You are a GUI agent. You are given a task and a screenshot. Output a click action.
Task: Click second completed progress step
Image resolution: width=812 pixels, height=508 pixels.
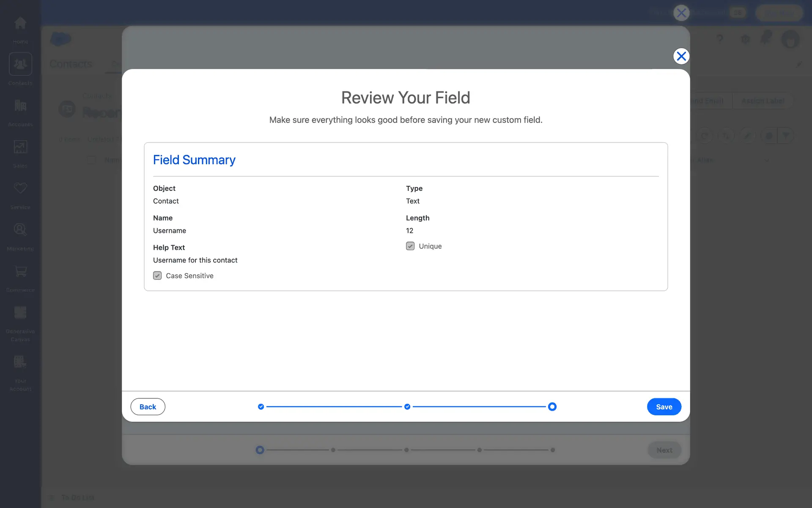point(407,407)
